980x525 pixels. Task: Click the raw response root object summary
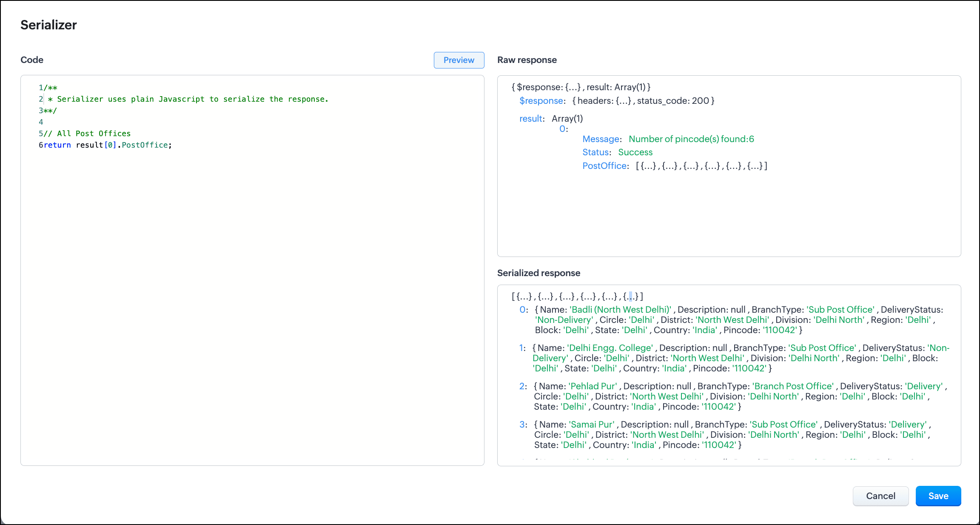pos(581,87)
